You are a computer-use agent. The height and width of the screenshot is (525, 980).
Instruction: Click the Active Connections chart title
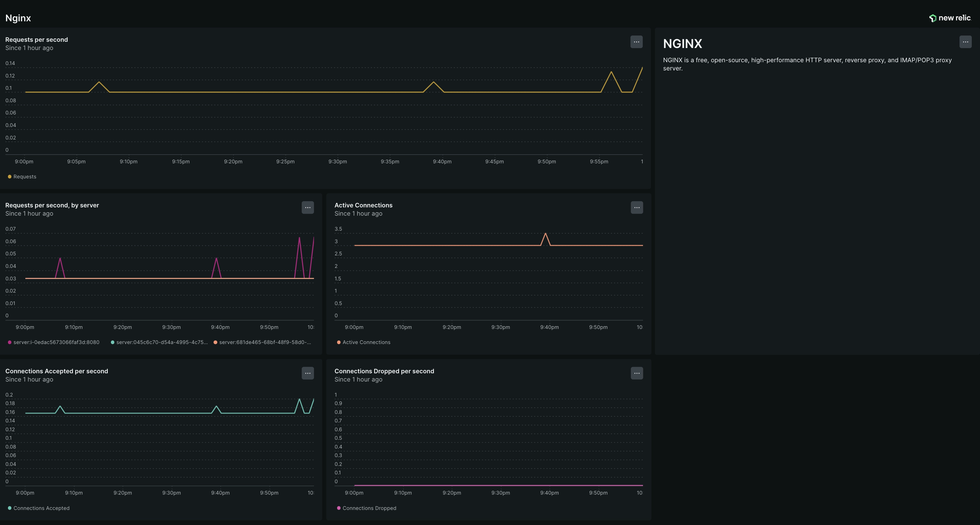pyautogui.click(x=363, y=205)
